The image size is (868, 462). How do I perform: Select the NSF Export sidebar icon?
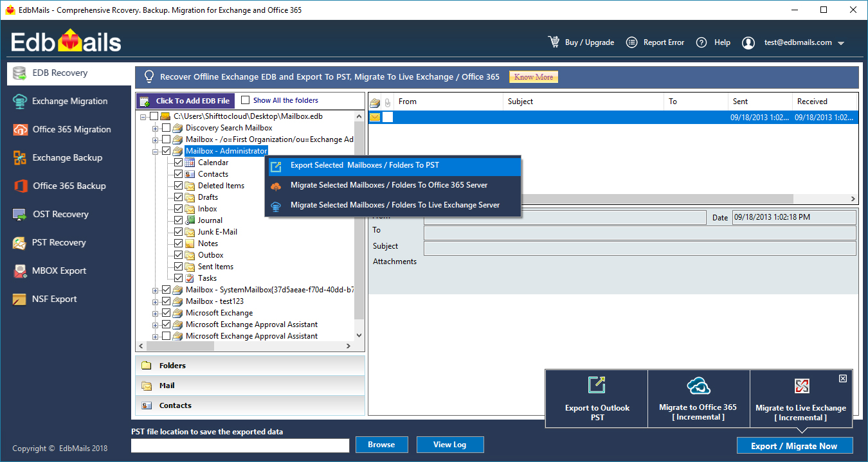tap(19, 299)
